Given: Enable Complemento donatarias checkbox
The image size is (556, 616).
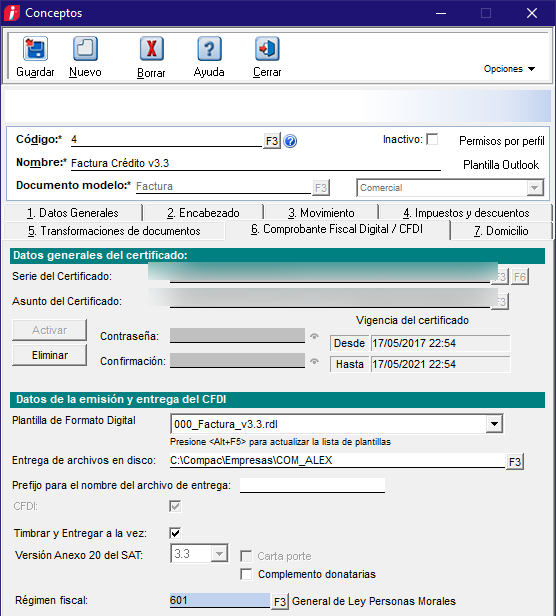Looking at the screenshot, I should point(246,574).
